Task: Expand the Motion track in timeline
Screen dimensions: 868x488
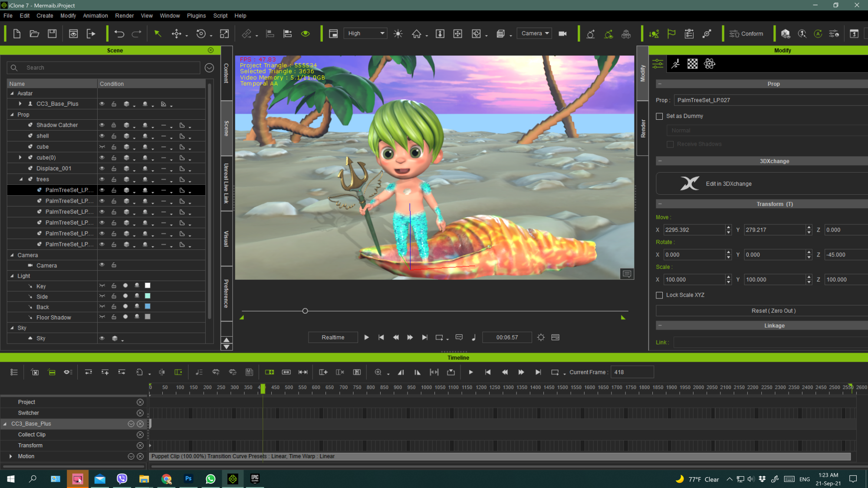Action: 10,456
